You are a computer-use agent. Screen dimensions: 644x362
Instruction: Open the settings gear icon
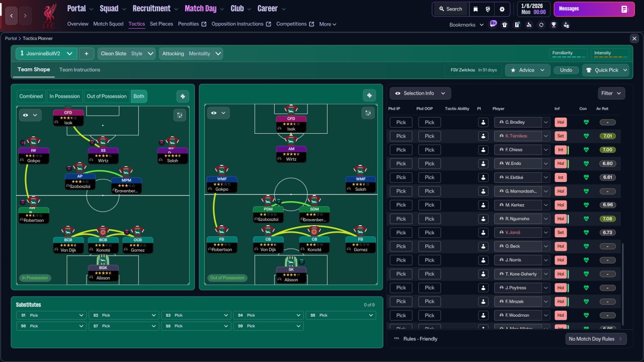502,9
